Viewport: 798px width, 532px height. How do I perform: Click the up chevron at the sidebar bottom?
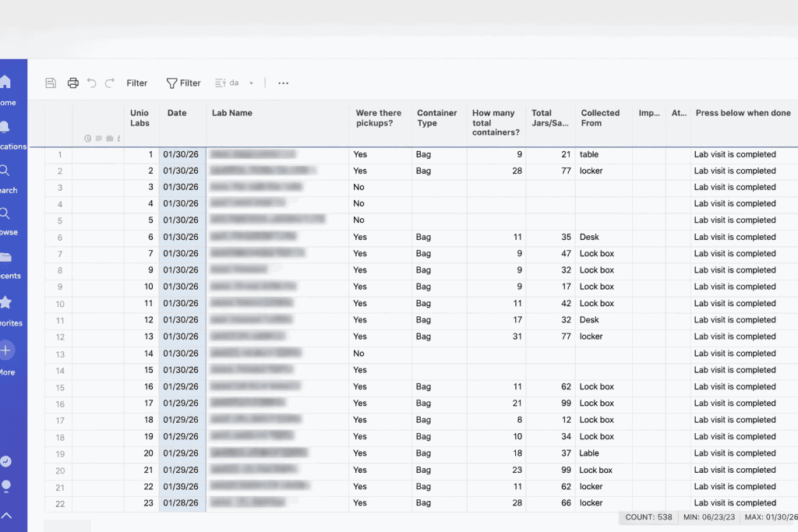click(x=6, y=516)
